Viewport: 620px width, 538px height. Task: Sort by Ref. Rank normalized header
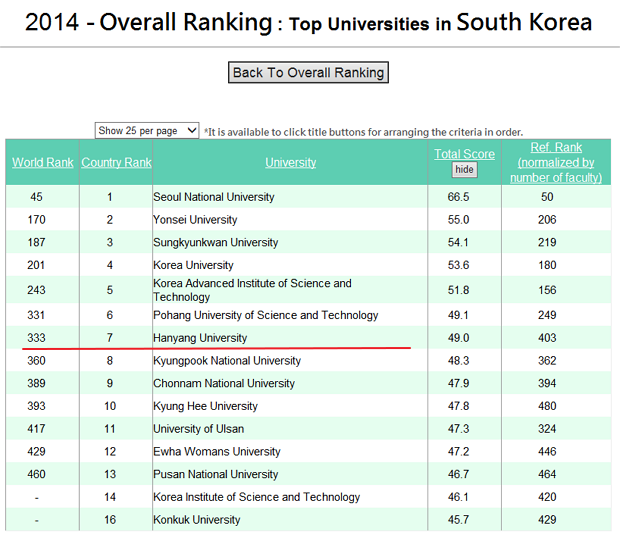(555, 162)
